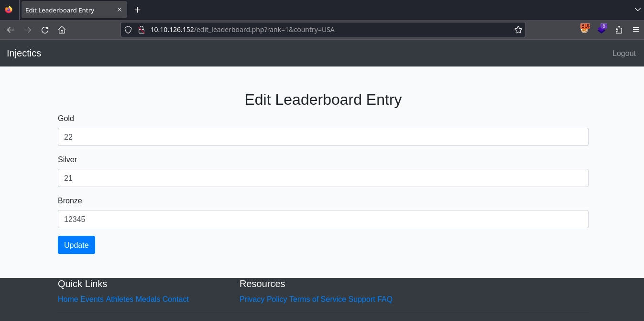Click the back navigation arrow

point(11,30)
